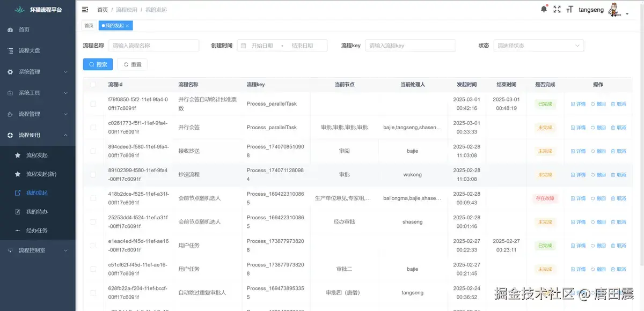Click the 首页 dashboard icon in sidebar

(10, 30)
